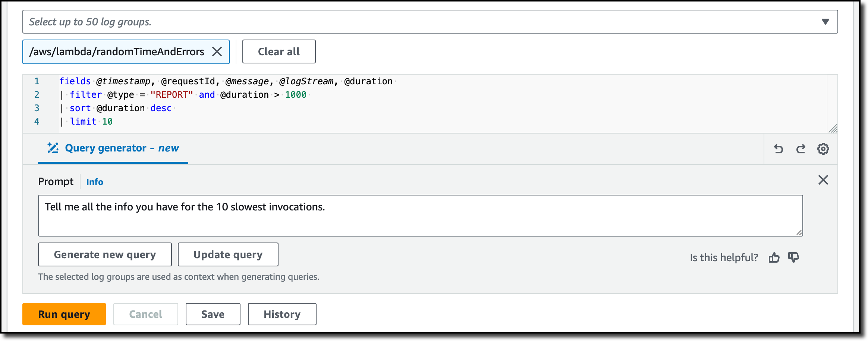Viewport: 868px width, 341px height.
Task: Save the current query
Action: tap(213, 314)
